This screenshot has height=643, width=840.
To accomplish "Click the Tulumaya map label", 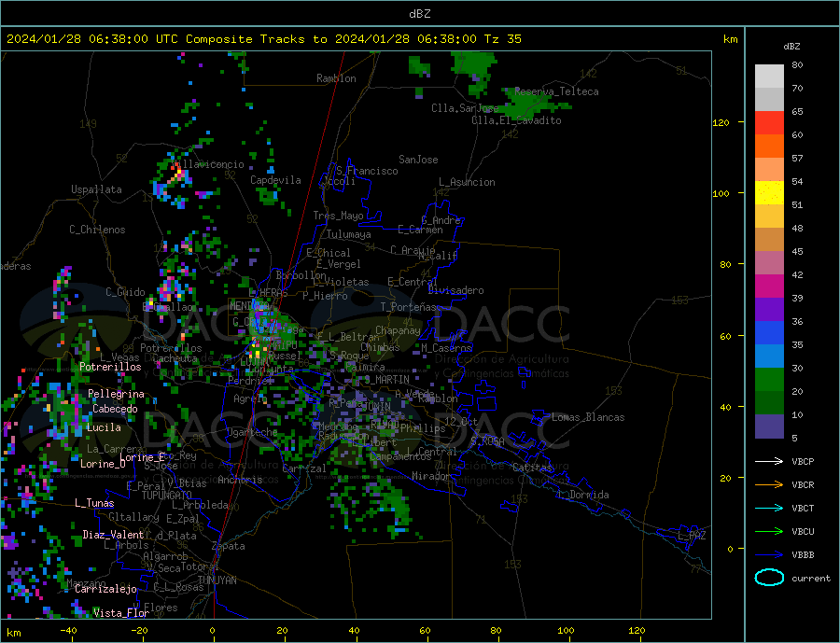I will coord(349,234).
